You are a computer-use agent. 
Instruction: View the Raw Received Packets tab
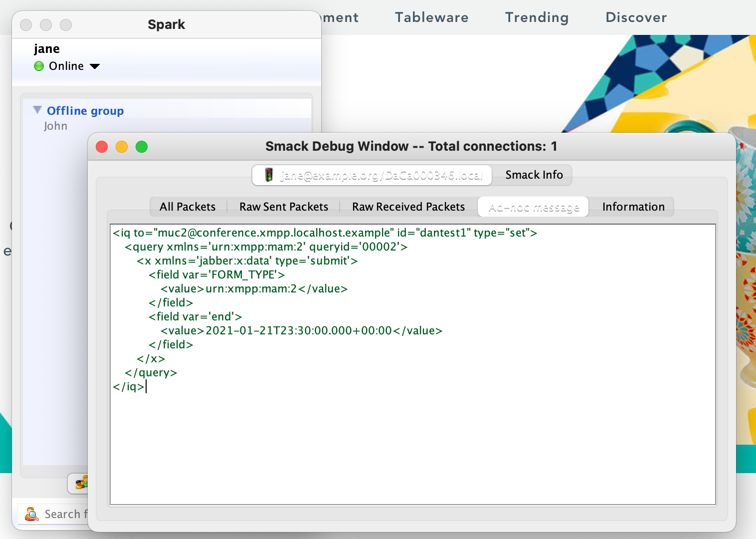407,206
